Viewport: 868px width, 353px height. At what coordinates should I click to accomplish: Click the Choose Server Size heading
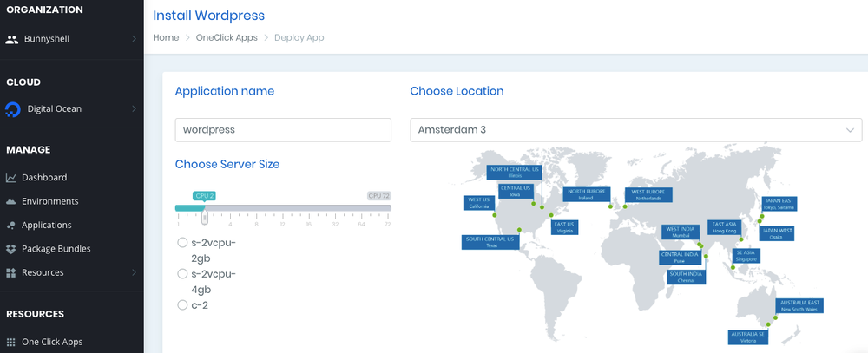(x=227, y=164)
